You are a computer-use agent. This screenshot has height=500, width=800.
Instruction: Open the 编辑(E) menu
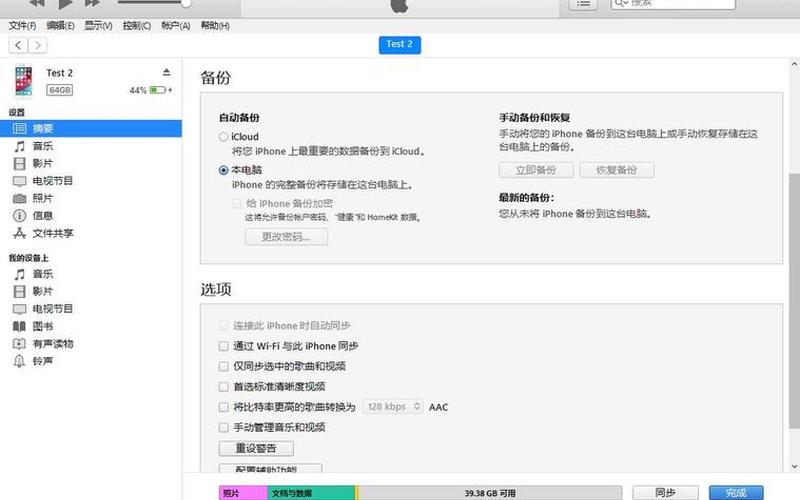60,26
